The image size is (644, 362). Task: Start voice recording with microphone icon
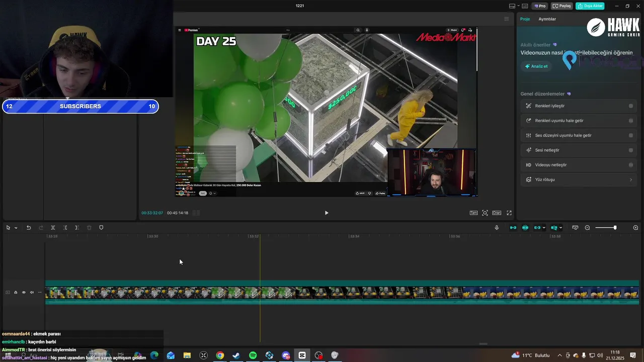(497, 228)
